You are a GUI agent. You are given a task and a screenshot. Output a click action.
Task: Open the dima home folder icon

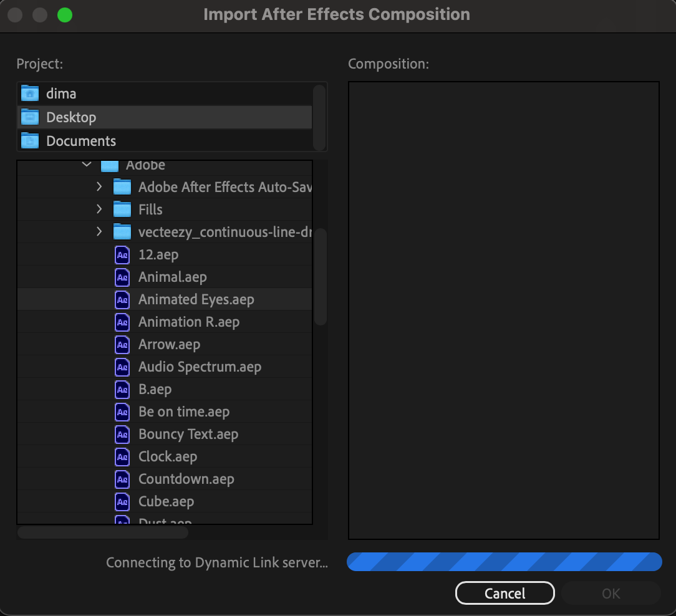click(x=30, y=93)
